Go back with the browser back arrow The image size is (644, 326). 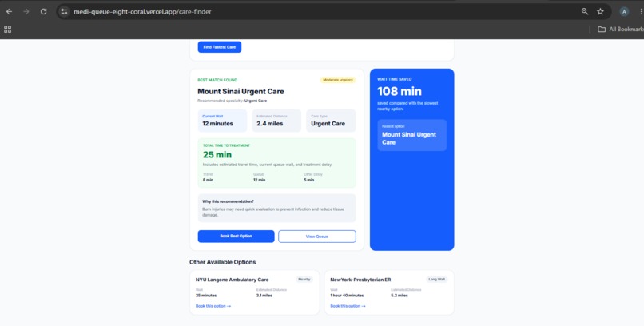coord(9,11)
